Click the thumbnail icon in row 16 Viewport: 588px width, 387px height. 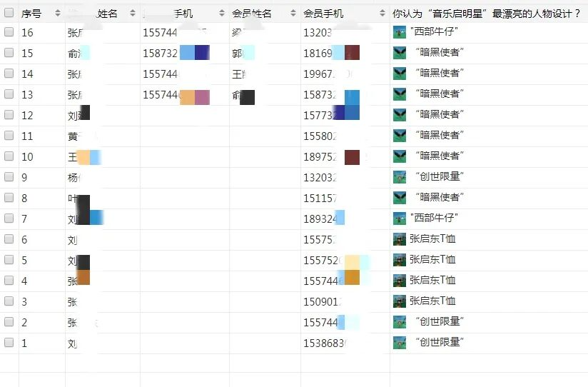click(400, 32)
